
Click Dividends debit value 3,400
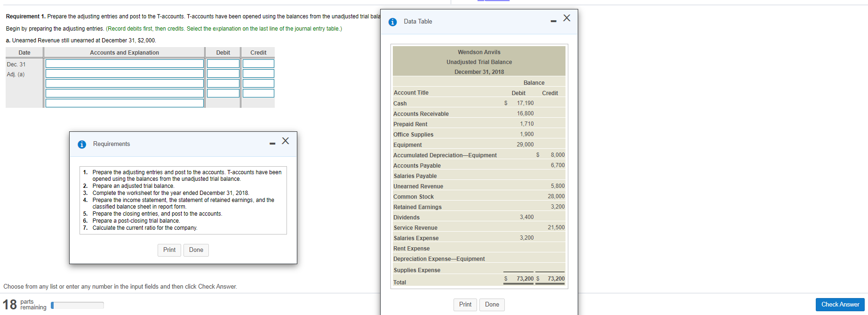526,217
